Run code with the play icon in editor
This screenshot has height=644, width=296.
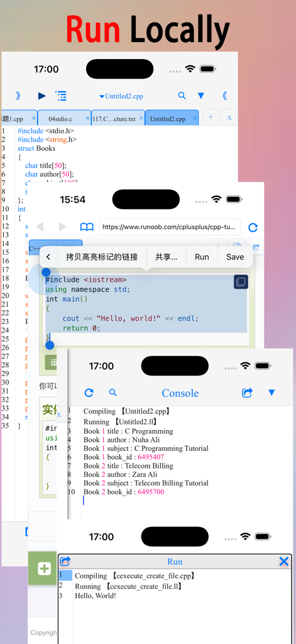point(42,96)
